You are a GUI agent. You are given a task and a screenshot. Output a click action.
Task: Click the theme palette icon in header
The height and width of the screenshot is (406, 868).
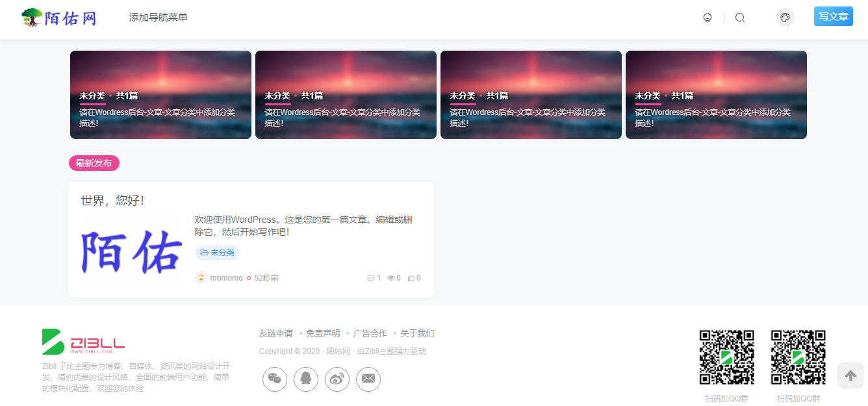point(785,17)
